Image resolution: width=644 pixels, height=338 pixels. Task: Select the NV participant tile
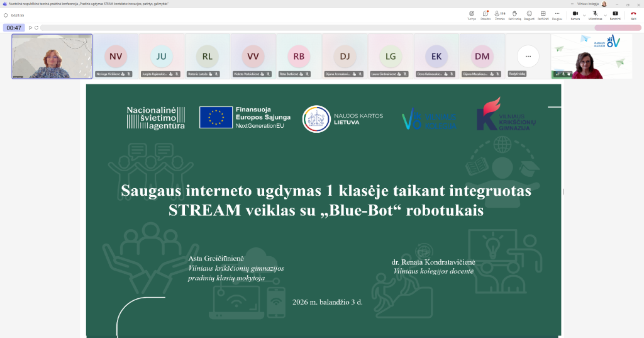coord(116,57)
